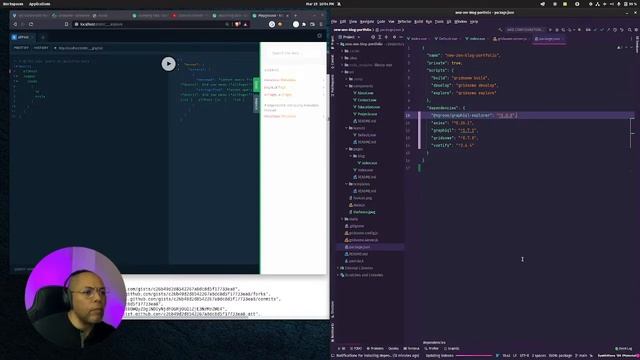Screen dimensions: 640x360
Task: Open Playground settings gear icon
Action: pos(319,36)
